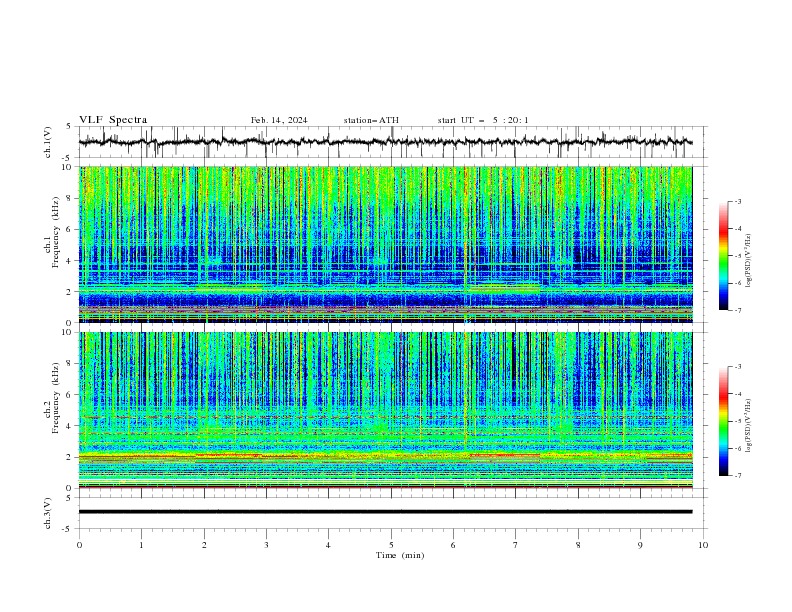792x612 pixels.
Task: Click the color bar beside ch.1 spectrogram
Action: [723, 256]
